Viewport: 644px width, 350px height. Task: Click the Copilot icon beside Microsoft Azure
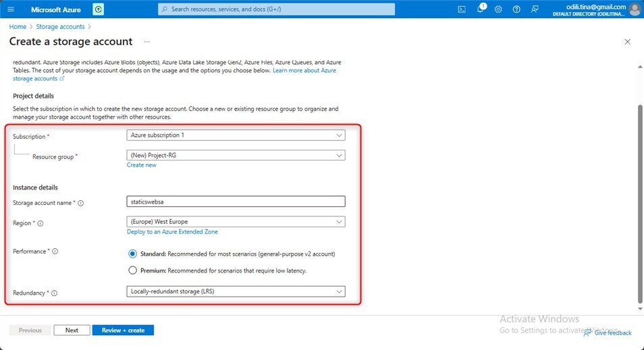pyautogui.click(x=98, y=9)
